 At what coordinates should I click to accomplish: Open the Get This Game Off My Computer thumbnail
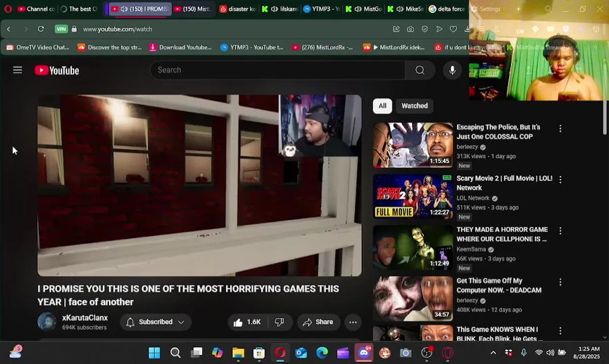413,298
